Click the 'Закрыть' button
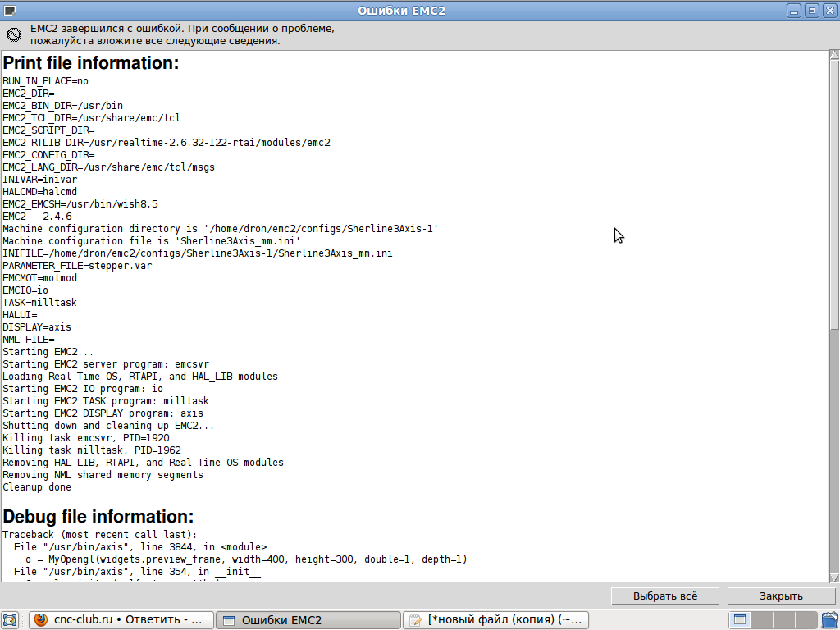Viewport: 840px width, 630px height. 781,596
